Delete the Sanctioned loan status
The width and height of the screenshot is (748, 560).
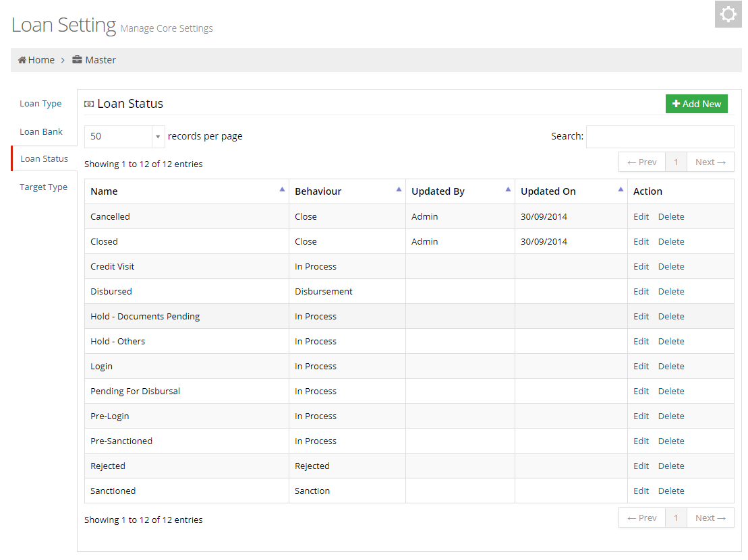pyautogui.click(x=670, y=491)
